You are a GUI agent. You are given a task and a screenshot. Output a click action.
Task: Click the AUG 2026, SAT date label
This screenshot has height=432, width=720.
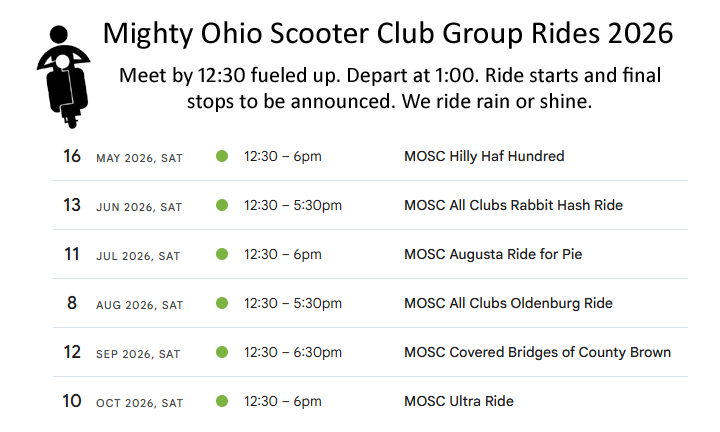point(139,304)
